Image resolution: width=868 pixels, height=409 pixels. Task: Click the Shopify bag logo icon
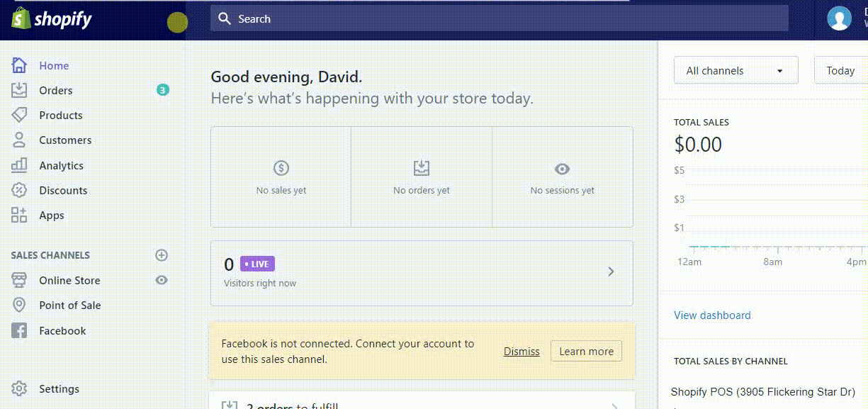(x=20, y=18)
